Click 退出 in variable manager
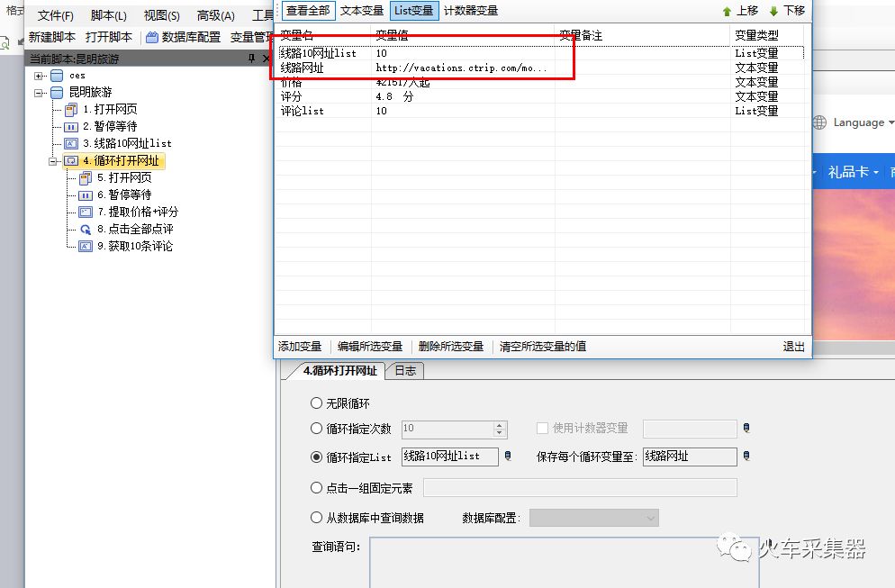 793,347
